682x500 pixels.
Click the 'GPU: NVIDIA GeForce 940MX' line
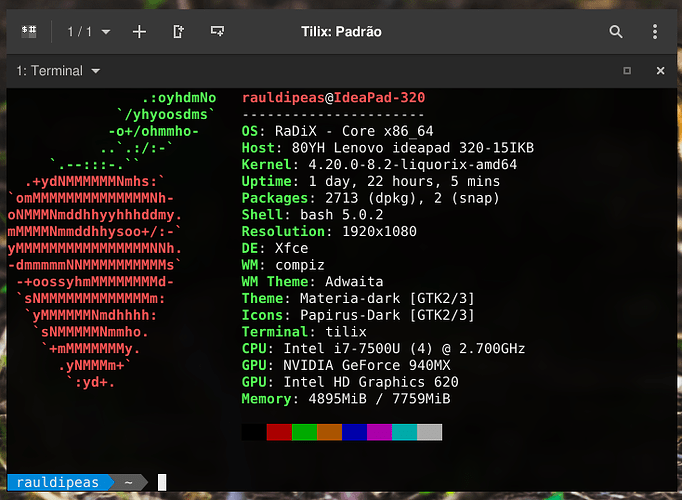tap(346, 365)
